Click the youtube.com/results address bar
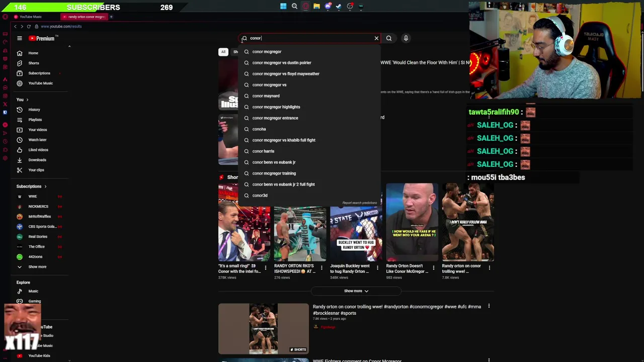644x362 pixels. pos(61,26)
